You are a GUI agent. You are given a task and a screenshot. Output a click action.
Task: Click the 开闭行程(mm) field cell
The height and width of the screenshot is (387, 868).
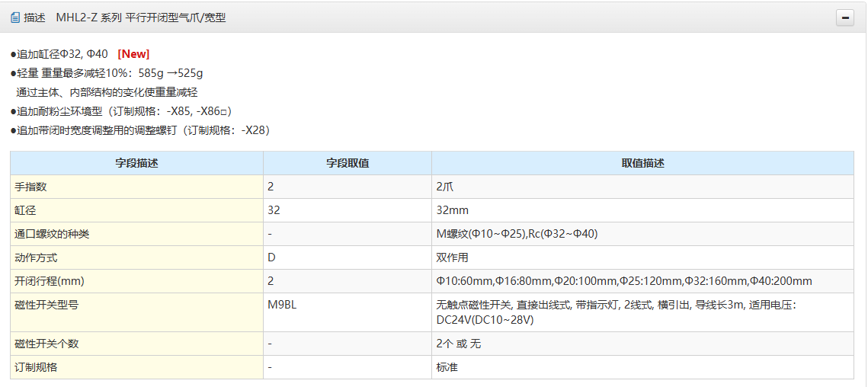[50, 281]
